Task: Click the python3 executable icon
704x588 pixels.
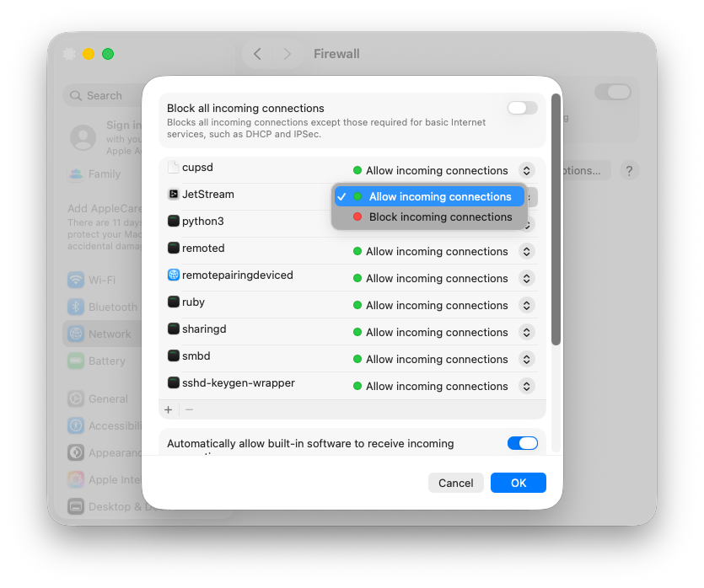Action: (174, 221)
